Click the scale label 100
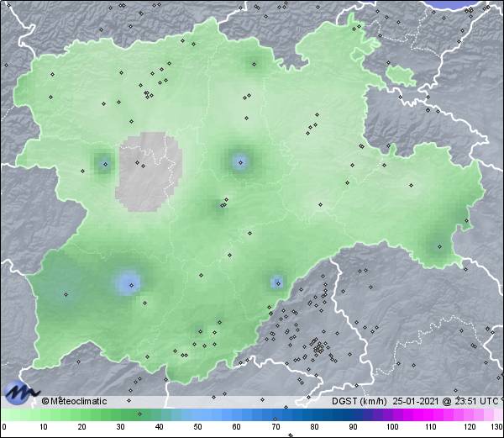The width and height of the screenshot is (504, 438). click(392, 427)
